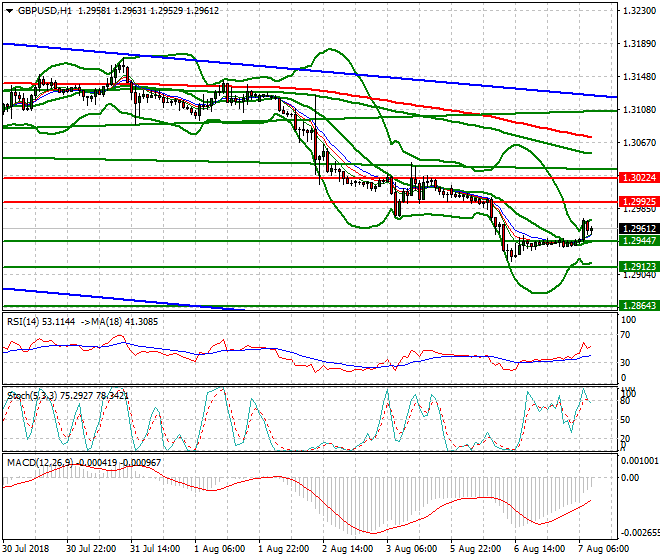Select the 3 Aug 06:00 time axis label
The width and height of the screenshot is (660, 560).
(411, 551)
